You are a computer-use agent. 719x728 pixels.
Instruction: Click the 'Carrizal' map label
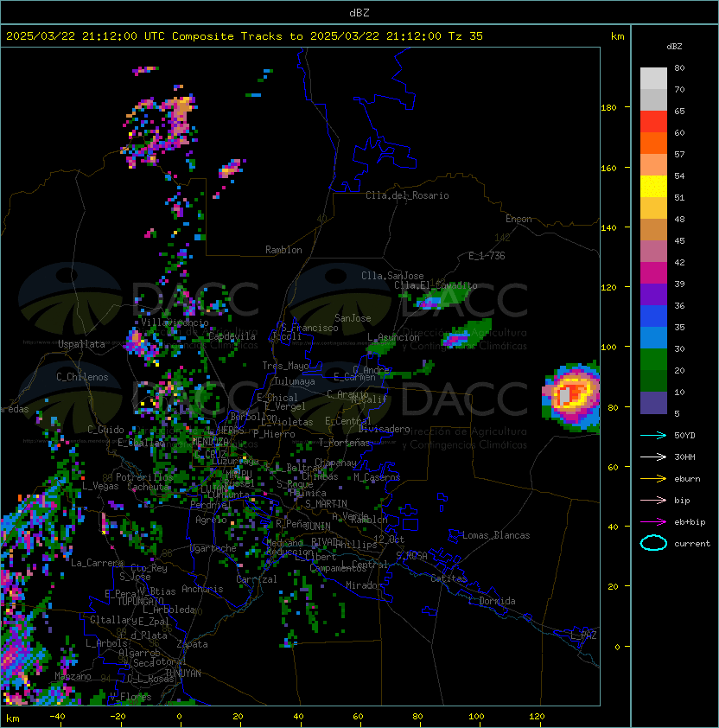pyautogui.click(x=257, y=579)
